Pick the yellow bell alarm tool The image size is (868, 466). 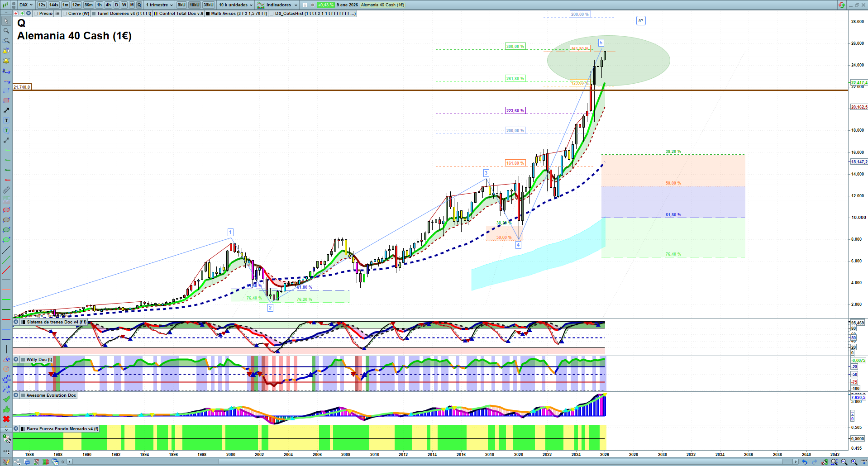pyautogui.click(x=6, y=61)
